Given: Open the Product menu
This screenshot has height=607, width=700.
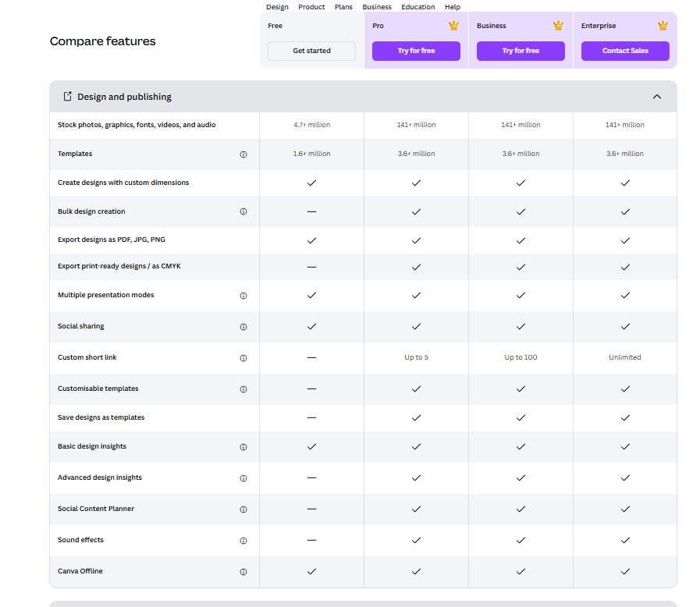Looking at the screenshot, I should tap(311, 7).
